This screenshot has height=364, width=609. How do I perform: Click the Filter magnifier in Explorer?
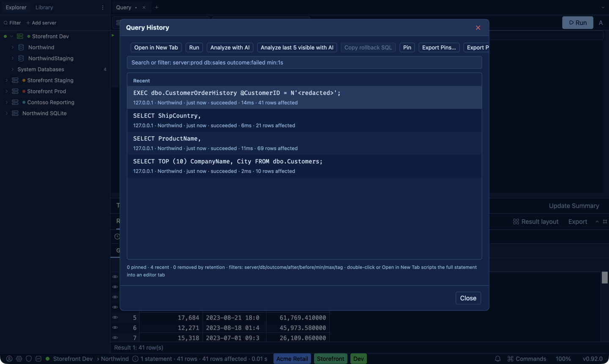pos(6,23)
